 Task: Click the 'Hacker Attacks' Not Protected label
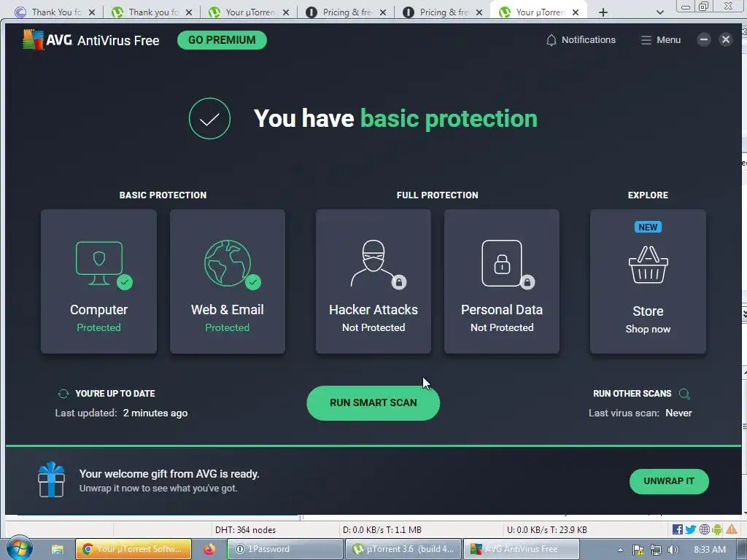[x=373, y=327]
